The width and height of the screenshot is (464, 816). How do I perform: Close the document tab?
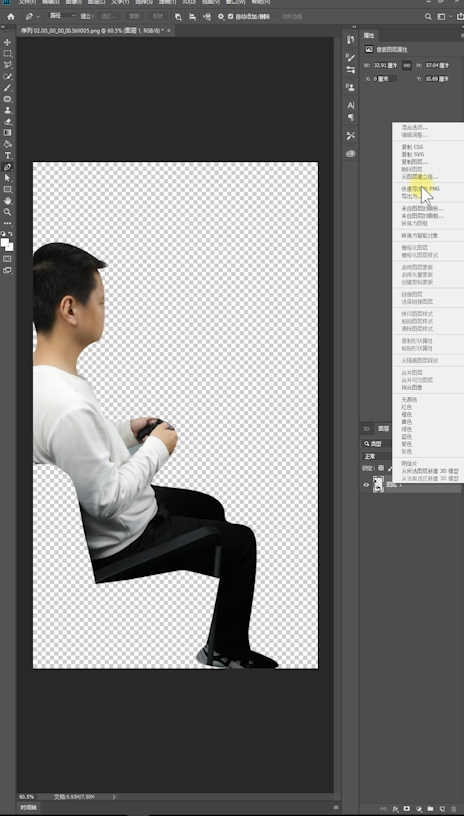(x=169, y=31)
